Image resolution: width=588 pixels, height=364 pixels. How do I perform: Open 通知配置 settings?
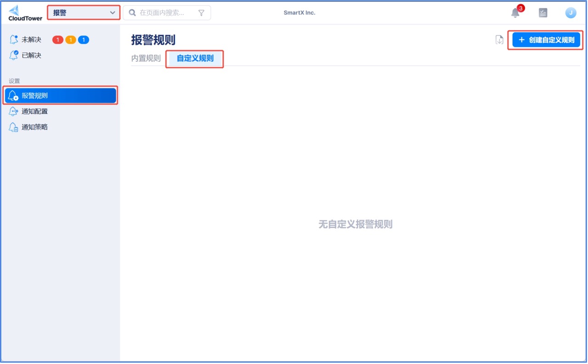pyautogui.click(x=34, y=111)
